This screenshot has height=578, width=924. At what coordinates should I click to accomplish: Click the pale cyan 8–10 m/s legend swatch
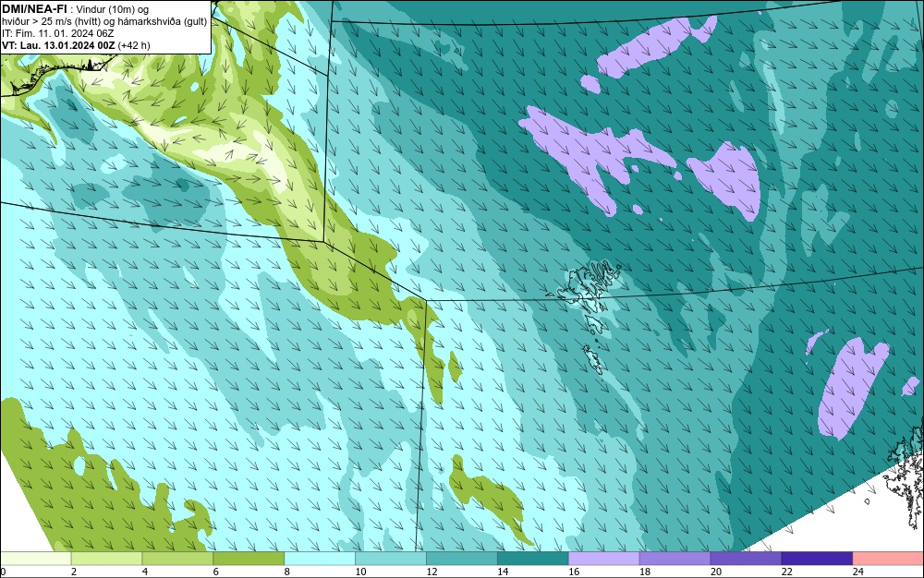320,558
